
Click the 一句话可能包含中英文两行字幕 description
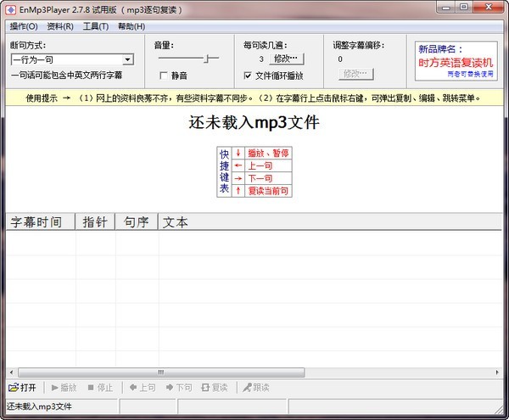click(66, 76)
